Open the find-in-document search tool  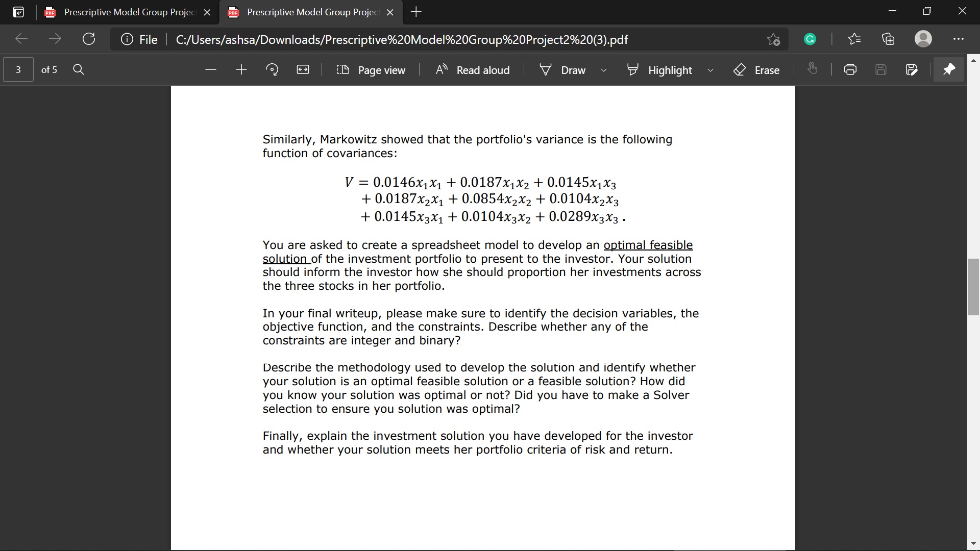click(x=78, y=69)
